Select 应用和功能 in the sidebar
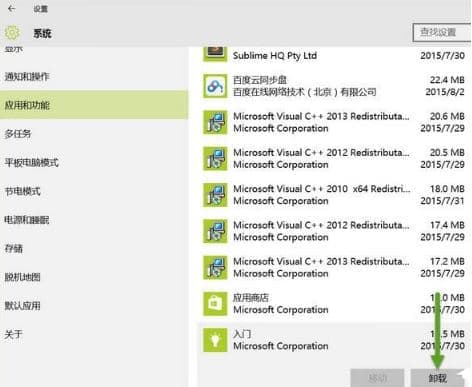The height and width of the screenshot is (387, 472). click(x=94, y=105)
